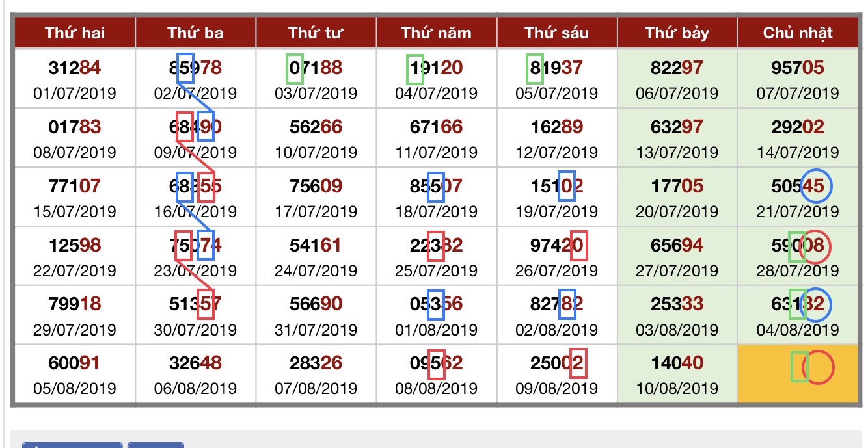
Task: Click the green box in orange cell
Action: click(x=799, y=366)
